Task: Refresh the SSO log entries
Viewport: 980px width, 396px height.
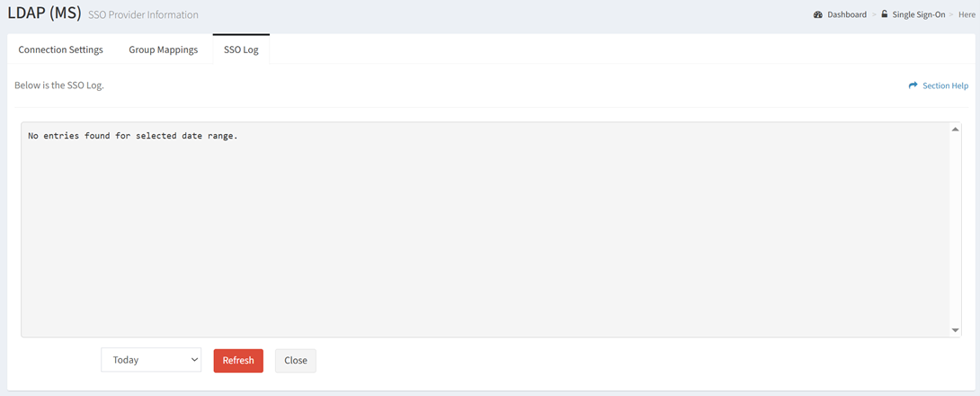Action: (x=238, y=360)
